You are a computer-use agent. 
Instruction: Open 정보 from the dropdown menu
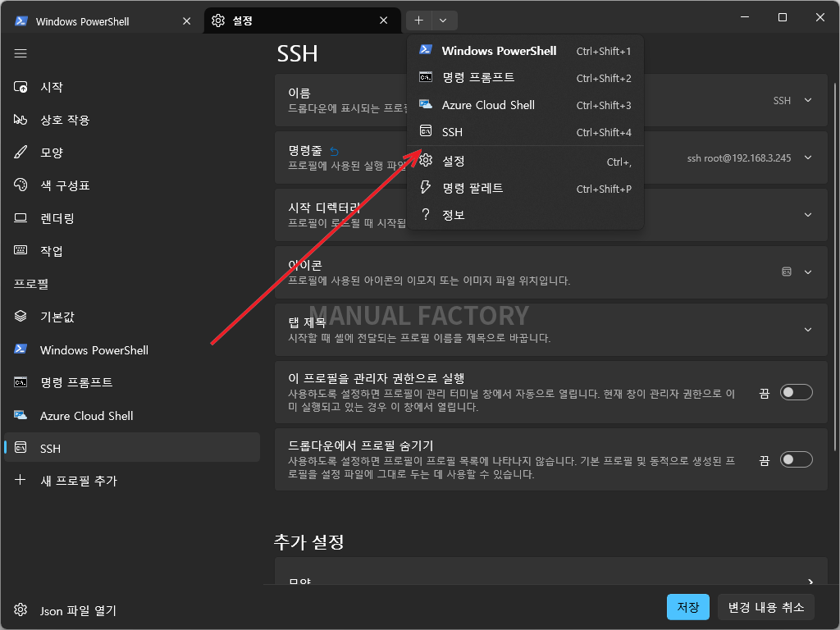(x=526, y=216)
